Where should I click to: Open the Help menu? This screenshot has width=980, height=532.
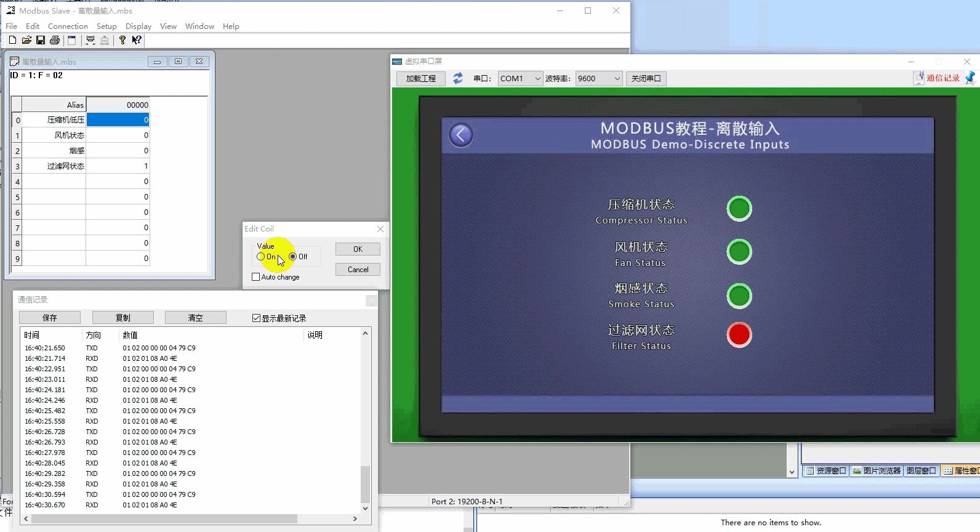pyautogui.click(x=231, y=26)
